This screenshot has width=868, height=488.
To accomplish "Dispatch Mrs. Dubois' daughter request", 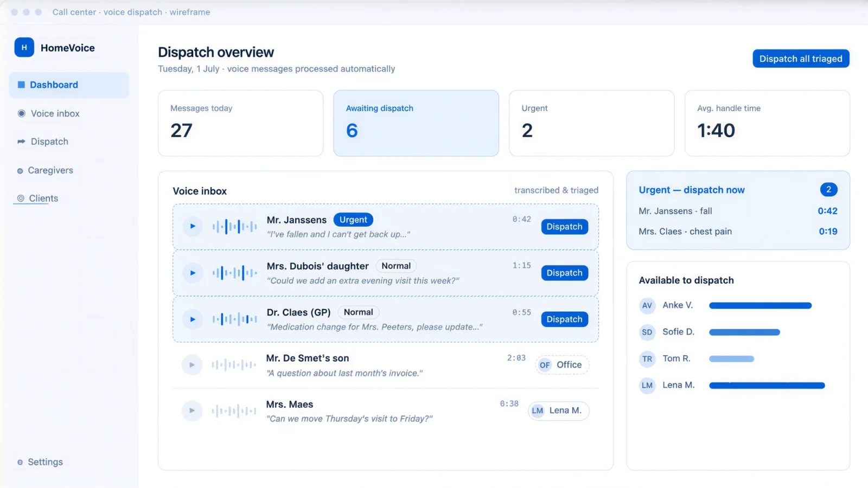I will pyautogui.click(x=564, y=273).
